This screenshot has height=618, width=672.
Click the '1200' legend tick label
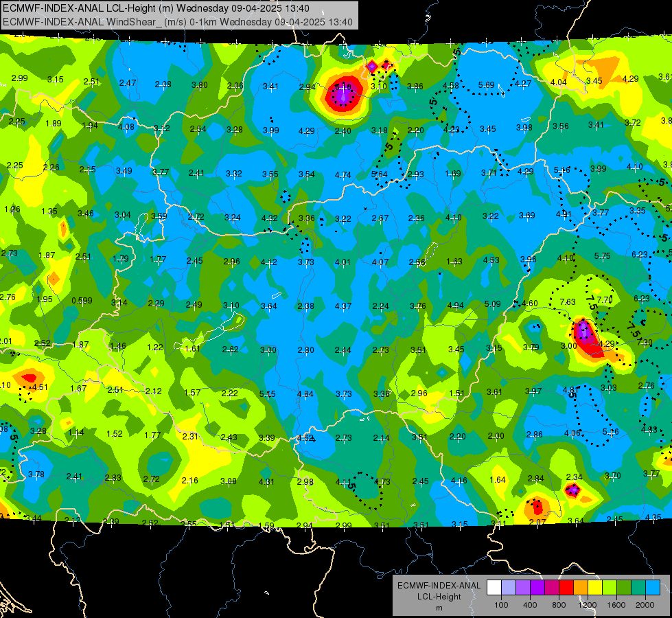click(x=587, y=605)
